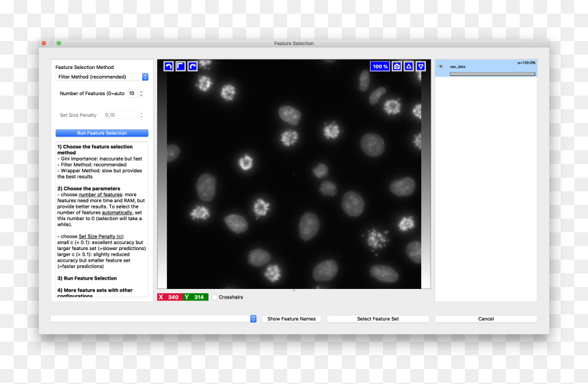Click the Number of Features field
Viewport: 588px width, 384px height.
(133, 94)
